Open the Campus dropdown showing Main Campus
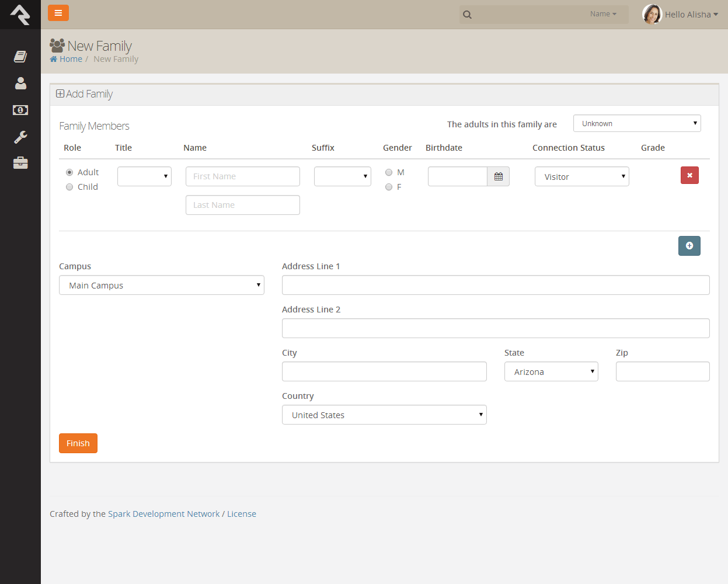Image resolution: width=728 pixels, height=584 pixels. click(162, 285)
